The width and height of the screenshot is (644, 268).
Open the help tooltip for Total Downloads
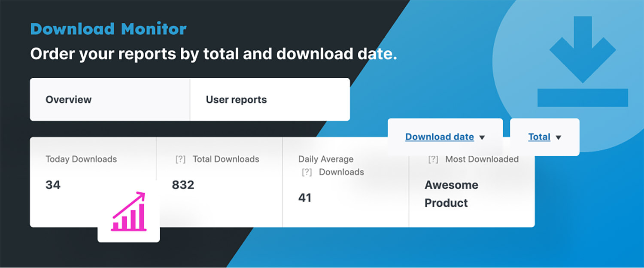point(180,159)
